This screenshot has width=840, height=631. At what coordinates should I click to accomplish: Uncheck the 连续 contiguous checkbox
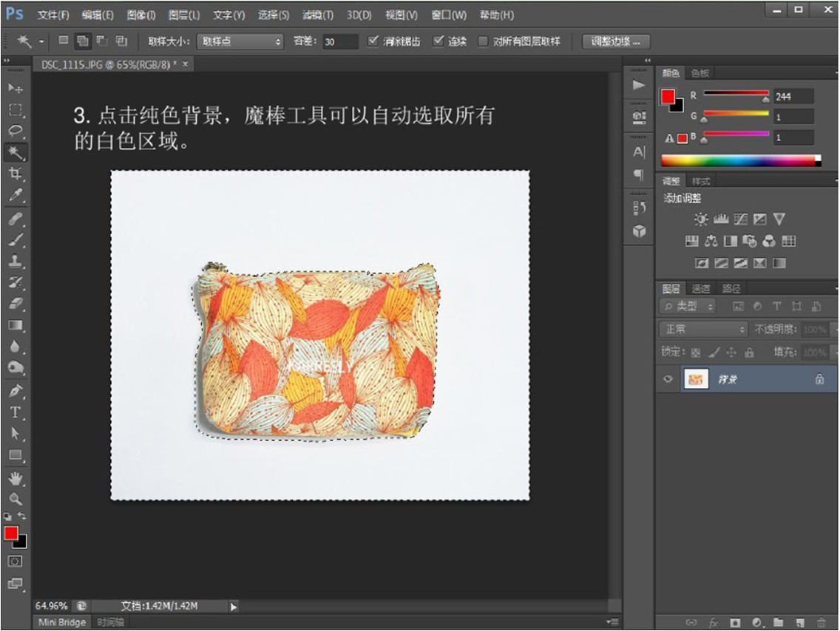coord(438,41)
